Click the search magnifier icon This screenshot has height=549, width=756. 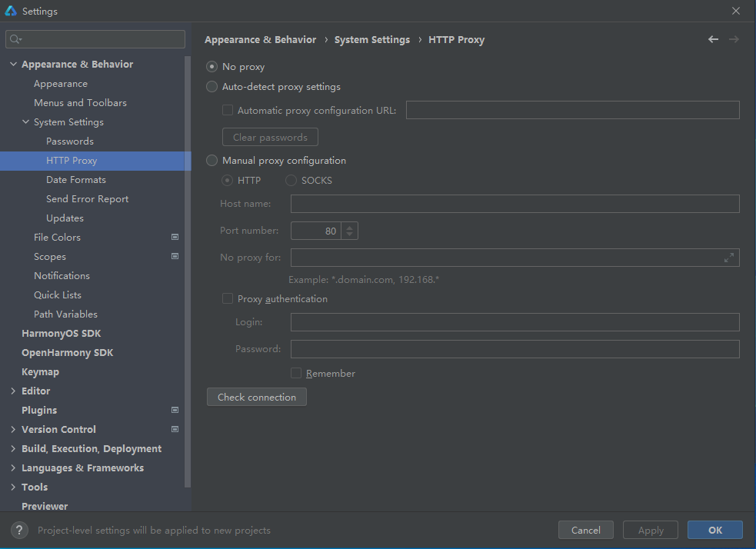click(15, 39)
